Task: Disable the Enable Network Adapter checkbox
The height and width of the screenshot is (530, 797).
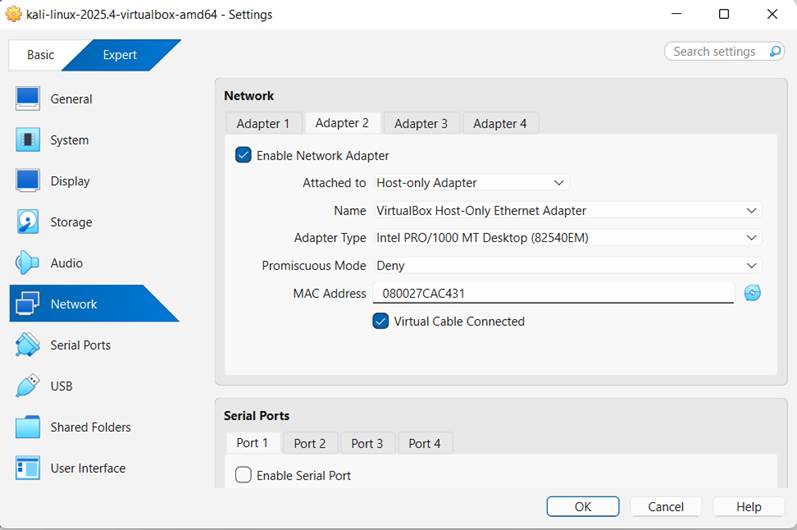Action: pos(243,155)
